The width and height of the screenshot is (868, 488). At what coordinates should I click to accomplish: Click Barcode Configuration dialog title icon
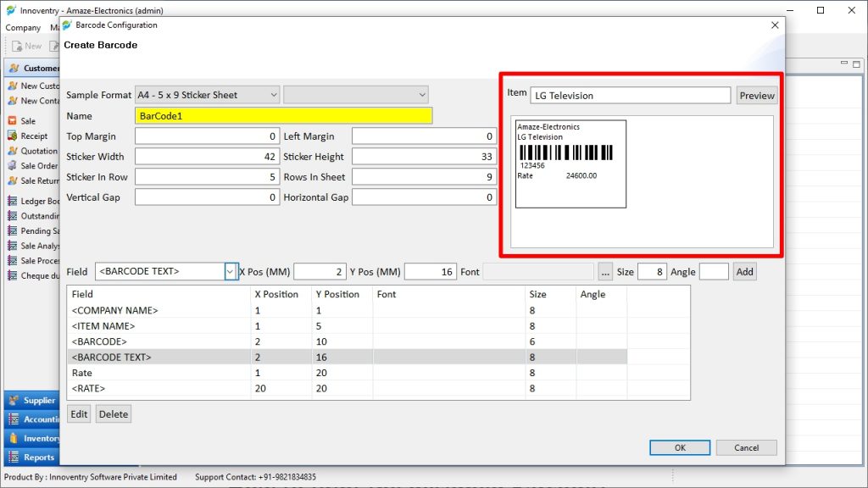(68, 25)
